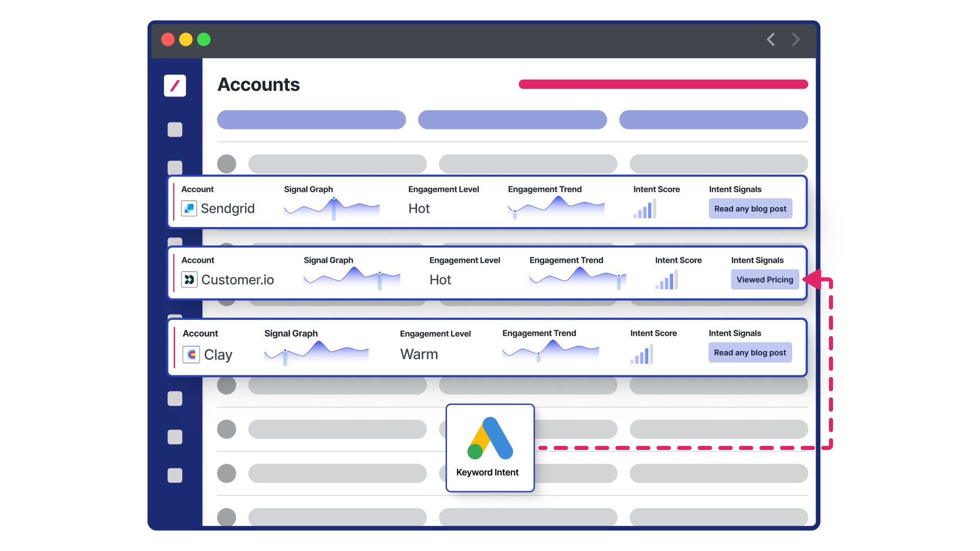Click the Customer.io account logo icon

189,280
